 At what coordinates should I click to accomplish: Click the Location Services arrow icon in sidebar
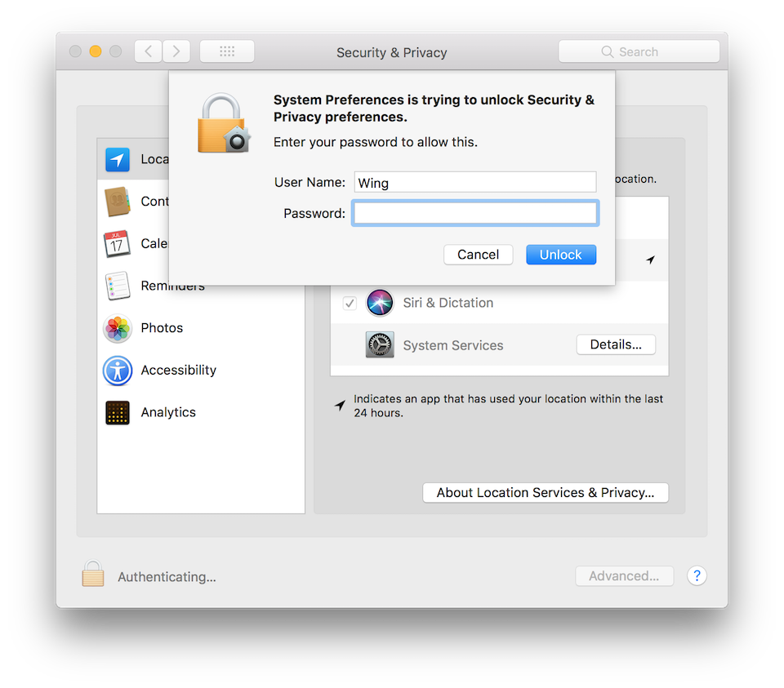pyautogui.click(x=118, y=160)
